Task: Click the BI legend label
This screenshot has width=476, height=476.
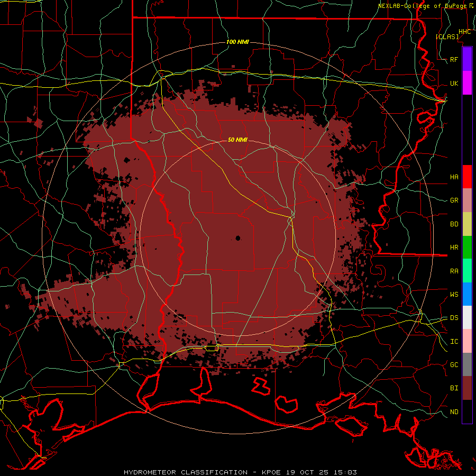Action: pos(454,388)
